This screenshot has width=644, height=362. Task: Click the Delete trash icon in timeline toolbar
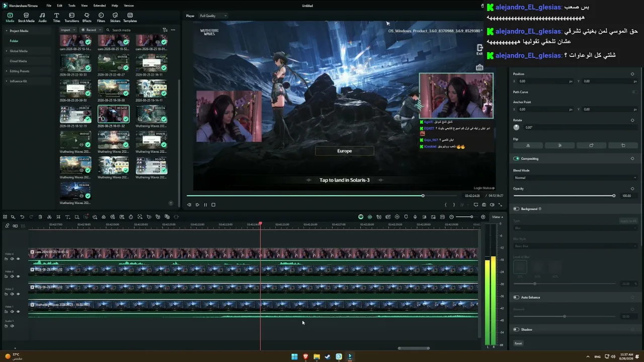40,217
